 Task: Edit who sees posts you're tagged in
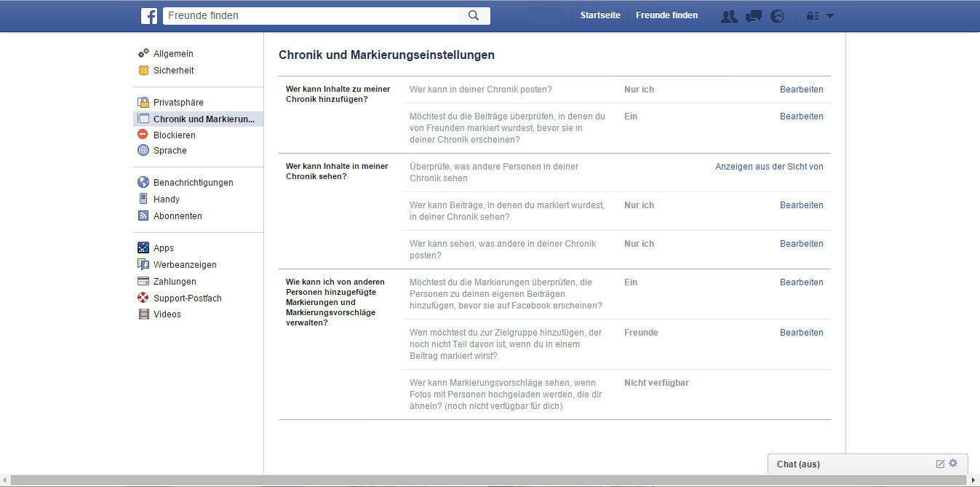tap(801, 205)
